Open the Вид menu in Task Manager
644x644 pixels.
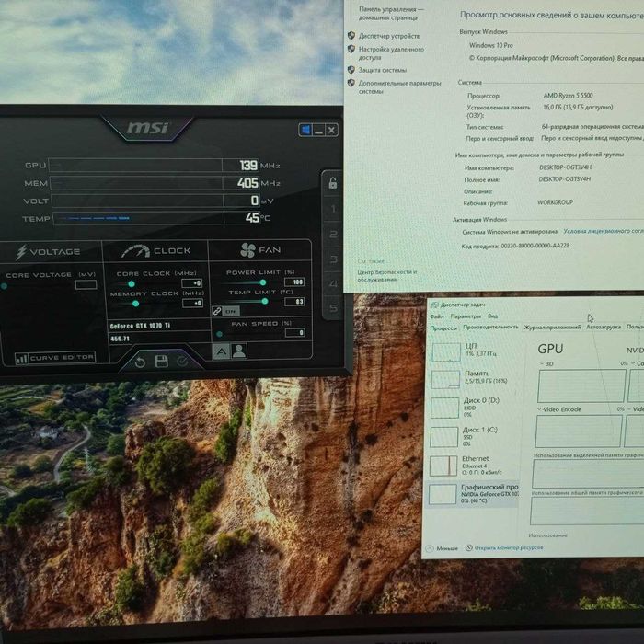[492, 316]
